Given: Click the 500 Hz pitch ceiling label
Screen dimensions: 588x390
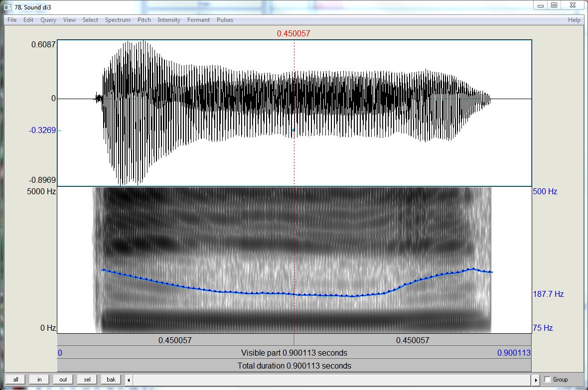Looking at the screenshot, I should (x=545, y=191).
